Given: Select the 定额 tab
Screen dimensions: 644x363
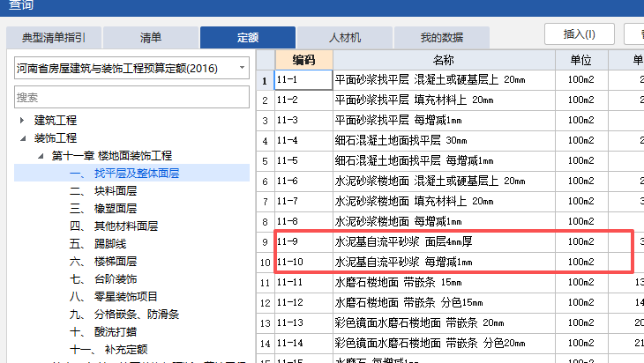Looking at the screenshot, I should tap(248, 38).
